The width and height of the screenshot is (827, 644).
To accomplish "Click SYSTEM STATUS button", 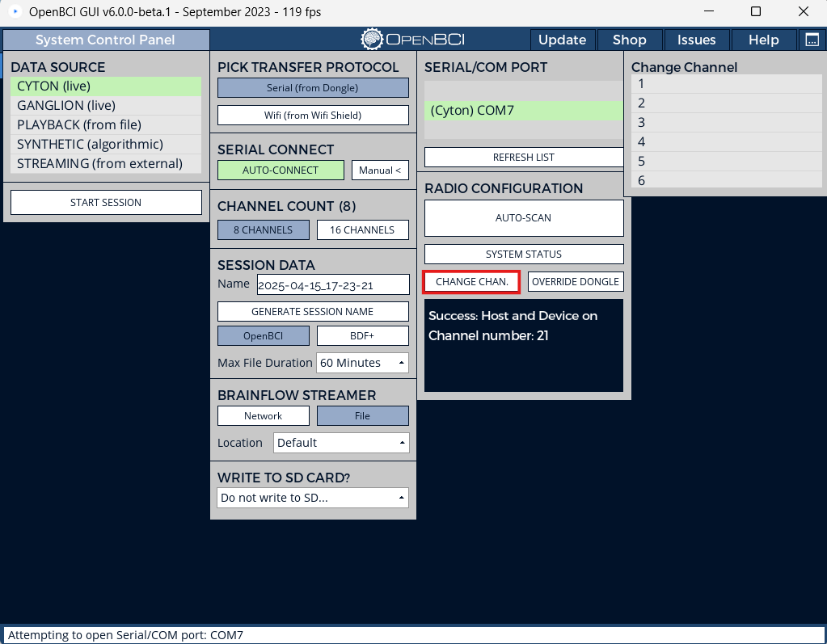I will (x=524, y=254).
